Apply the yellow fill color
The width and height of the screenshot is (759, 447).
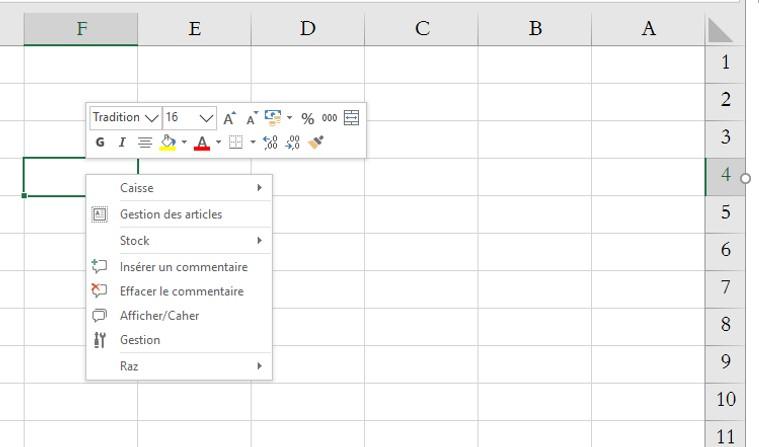(x=167, y=142)
